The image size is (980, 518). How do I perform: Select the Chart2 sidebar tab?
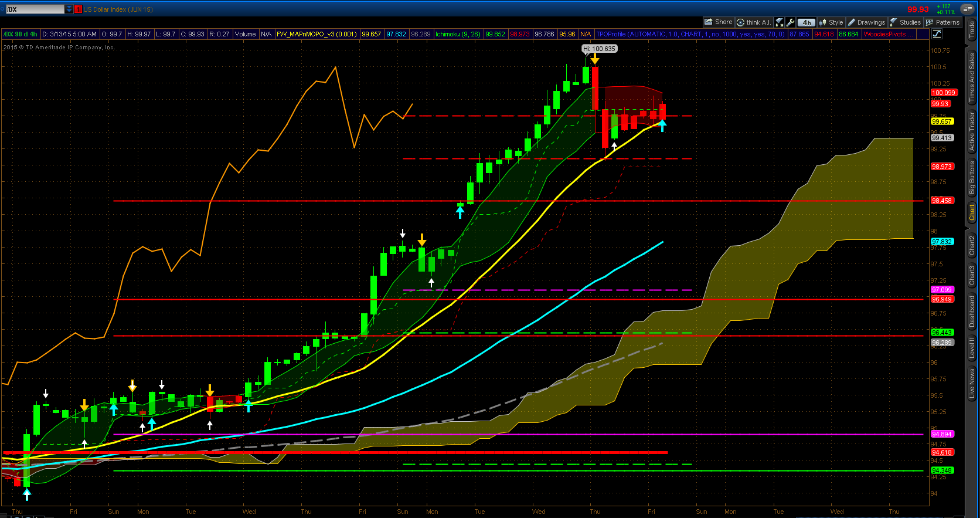click(x=972, y=245)
